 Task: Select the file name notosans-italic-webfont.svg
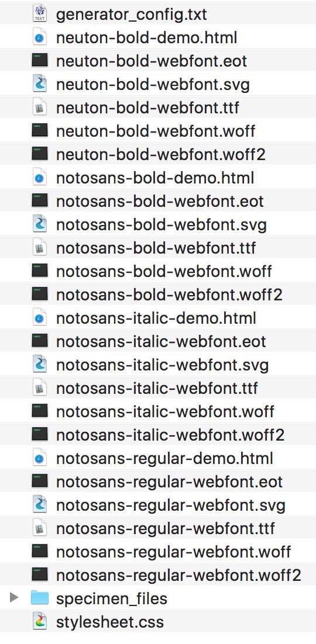[x=163, y=366]
